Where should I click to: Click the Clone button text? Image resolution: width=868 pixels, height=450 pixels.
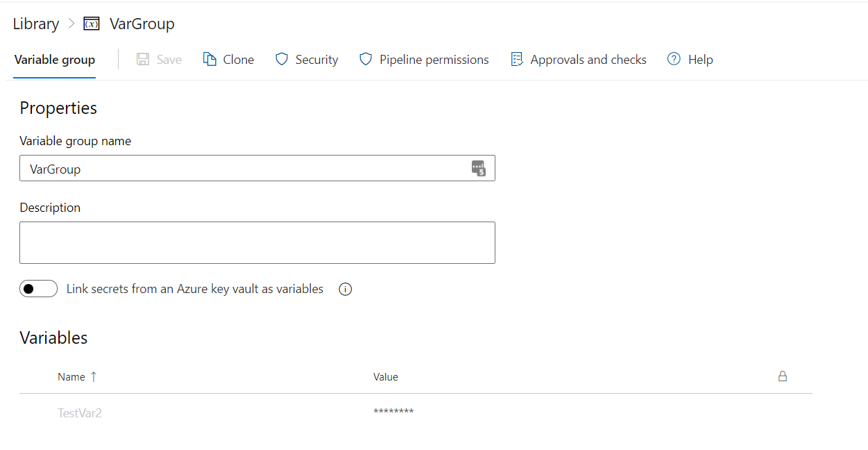pos(238,59)
